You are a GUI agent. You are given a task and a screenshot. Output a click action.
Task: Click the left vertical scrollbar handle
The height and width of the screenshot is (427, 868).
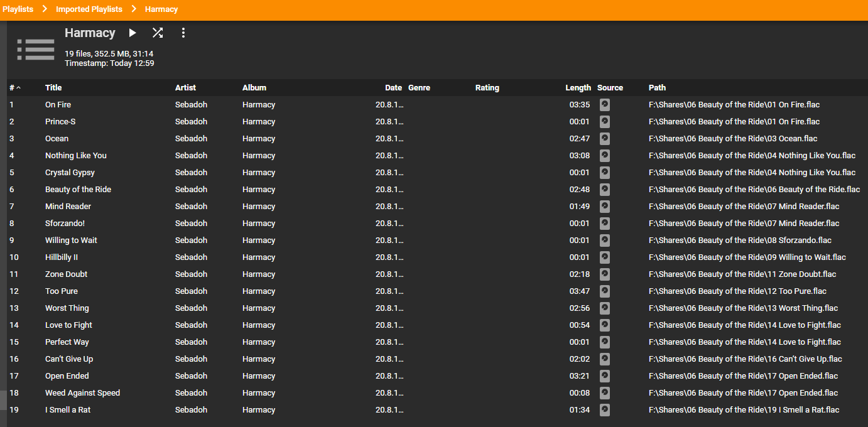tap(3, 400)
